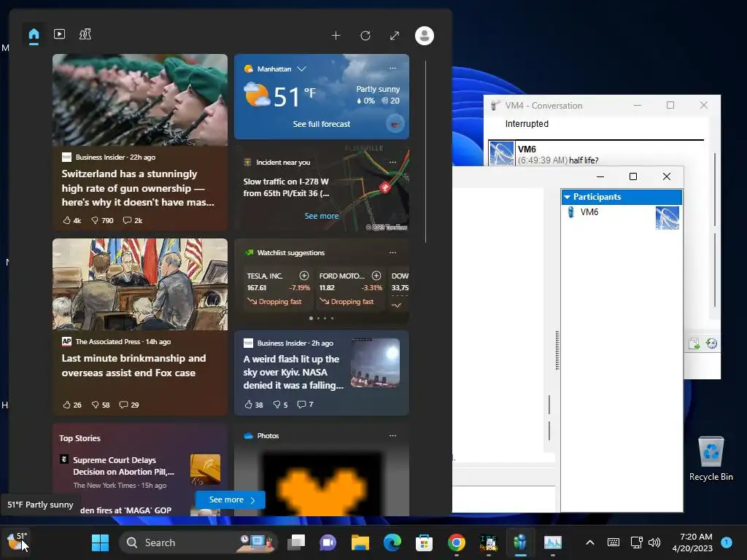747x560 pixels.
Task: Open the Fox case brinkmanship article
Action: [x=134, y=365]
